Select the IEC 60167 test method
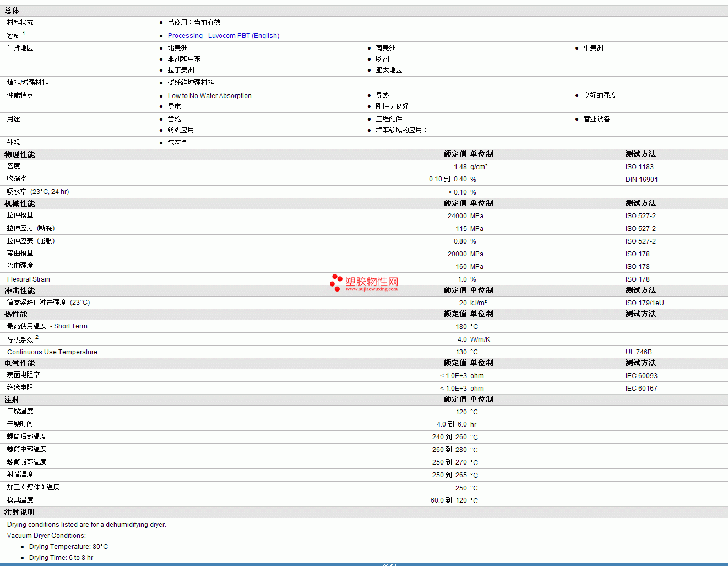 coord(642,389)
